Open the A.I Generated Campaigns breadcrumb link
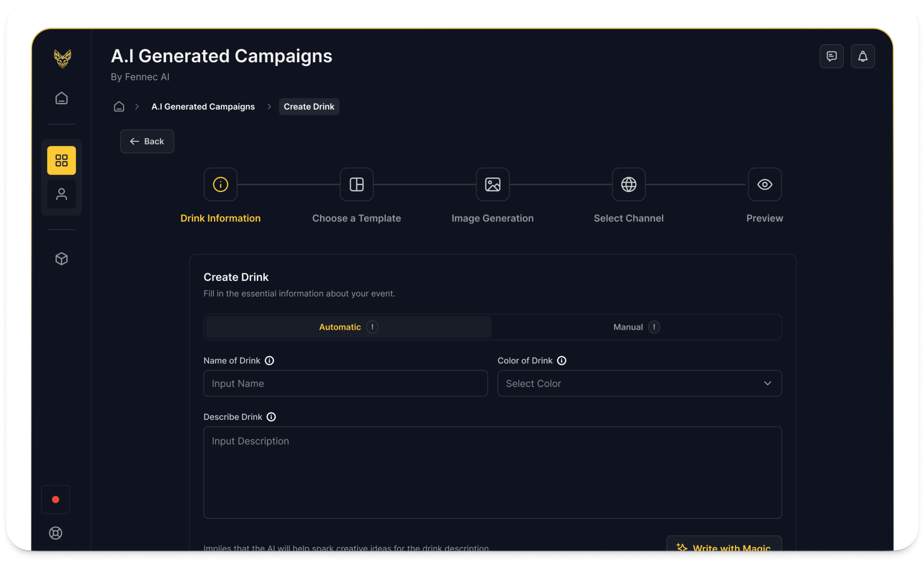The height and width of the screenshot is (565, 924). point(203,107)
